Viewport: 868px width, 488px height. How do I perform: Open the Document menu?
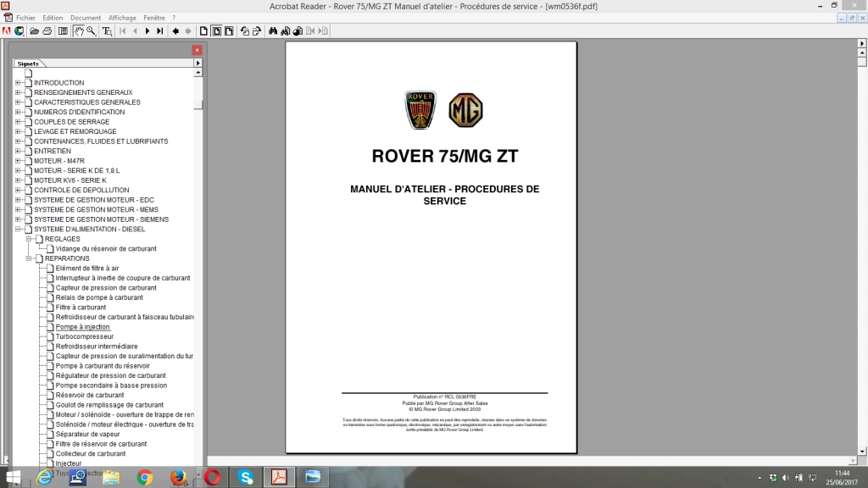[x=86, y=18]
